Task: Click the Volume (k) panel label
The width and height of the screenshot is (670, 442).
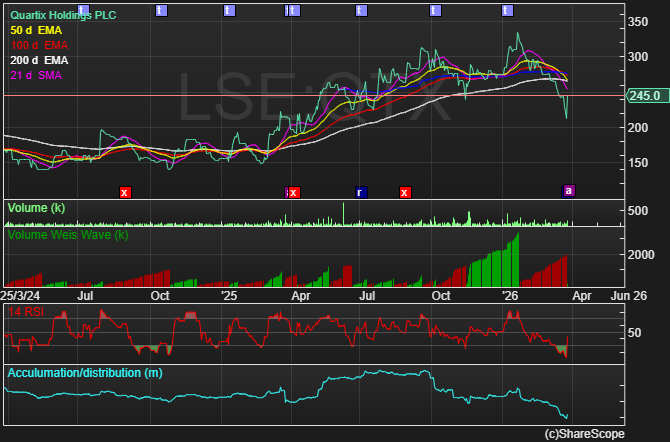Action: coord(36,208)
